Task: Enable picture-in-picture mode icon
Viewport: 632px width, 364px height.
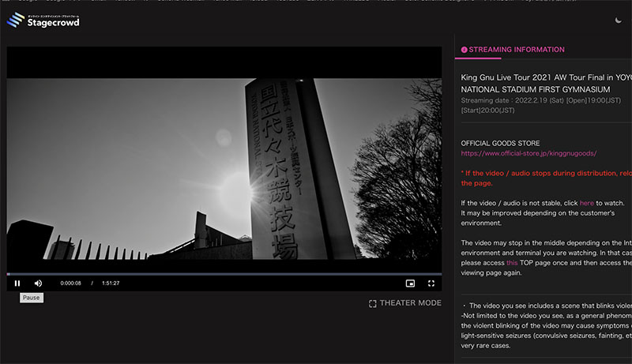Action: [x=410, y=283]
